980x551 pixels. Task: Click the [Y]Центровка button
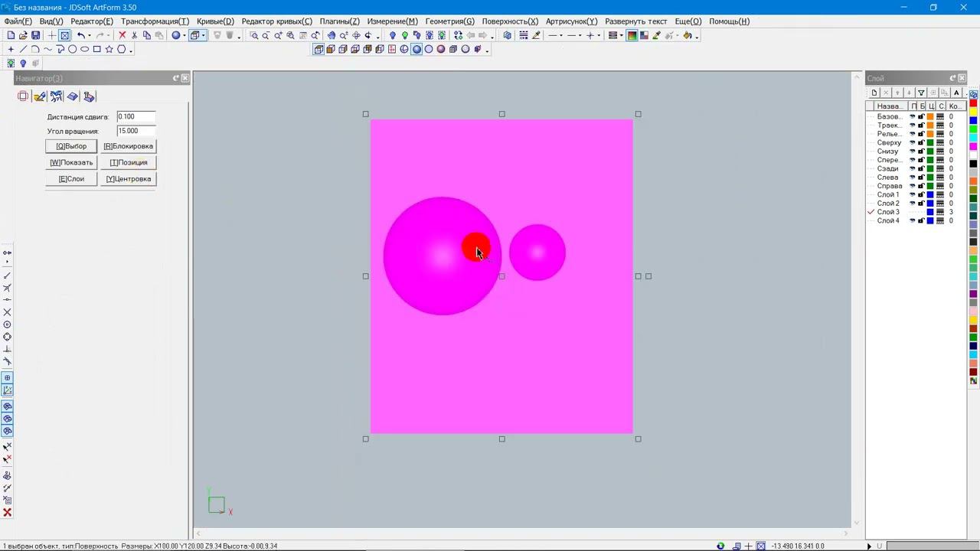[x=128, y=179]
